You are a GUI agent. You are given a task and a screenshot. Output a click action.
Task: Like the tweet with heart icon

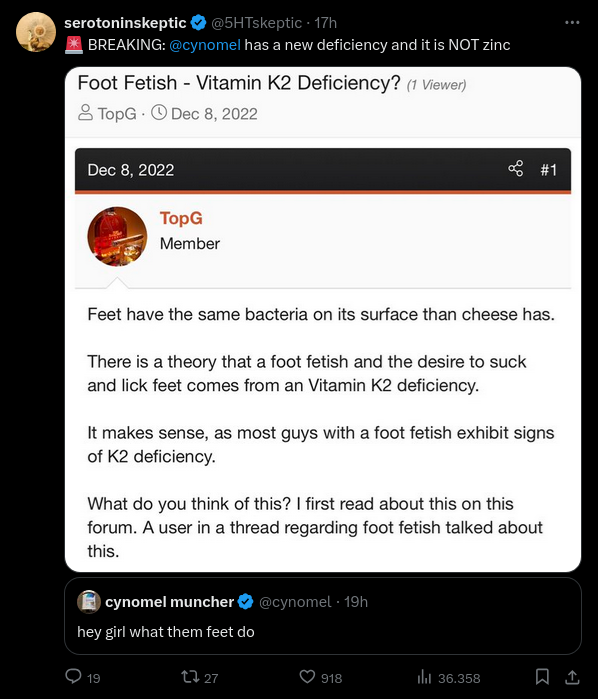click(x=307, y=677)
